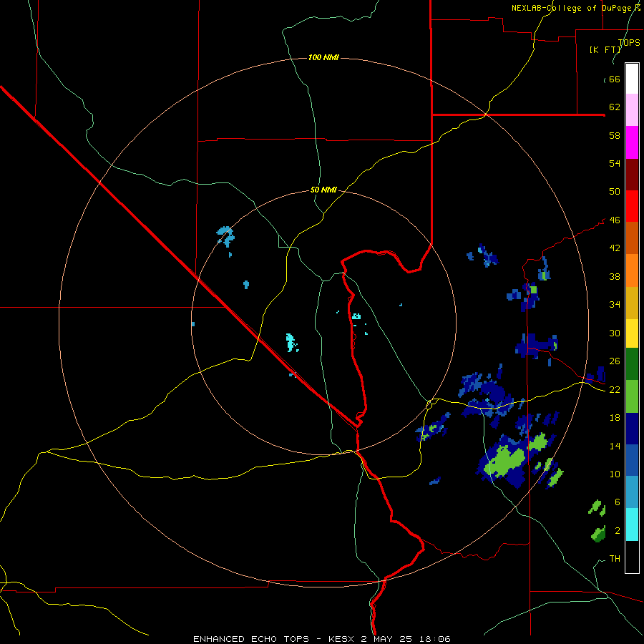
Task: Click the black TH legend swatch
Action: 632,557
